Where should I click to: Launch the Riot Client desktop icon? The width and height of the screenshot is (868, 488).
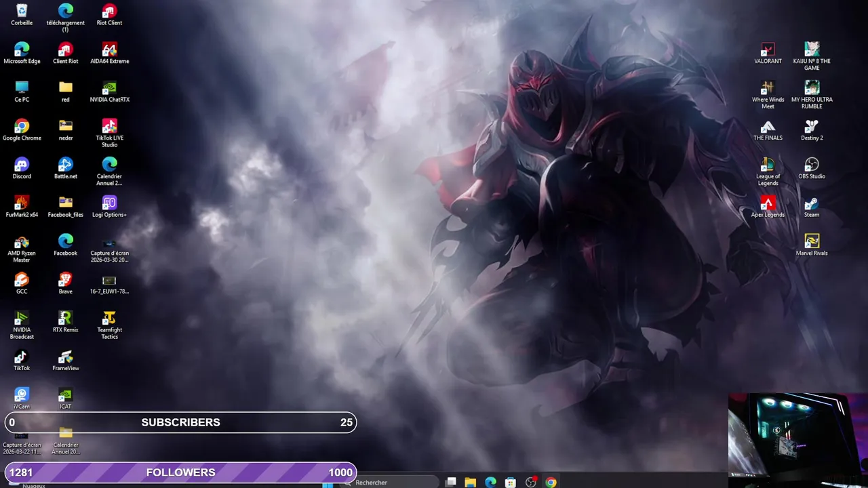click(x=109, y=11)
